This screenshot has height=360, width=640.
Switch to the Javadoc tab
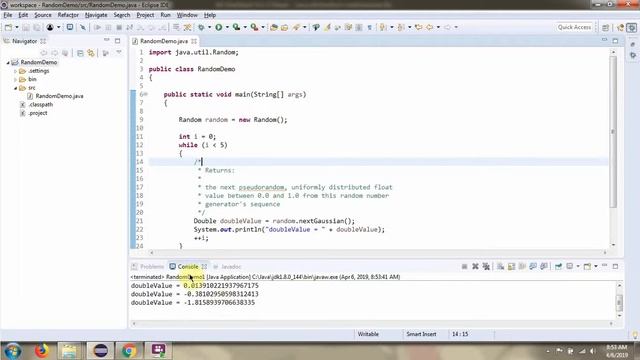click(x=227, y=267)
